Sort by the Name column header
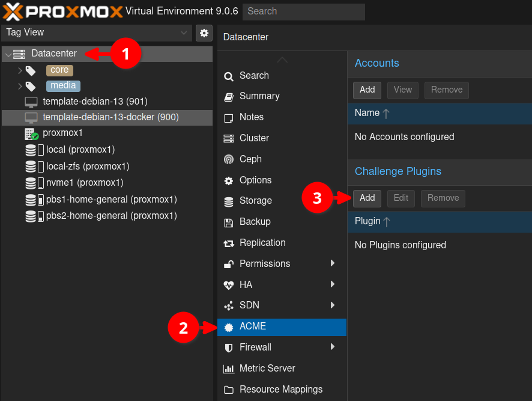 pyautogui.click(x=440, y=114)
